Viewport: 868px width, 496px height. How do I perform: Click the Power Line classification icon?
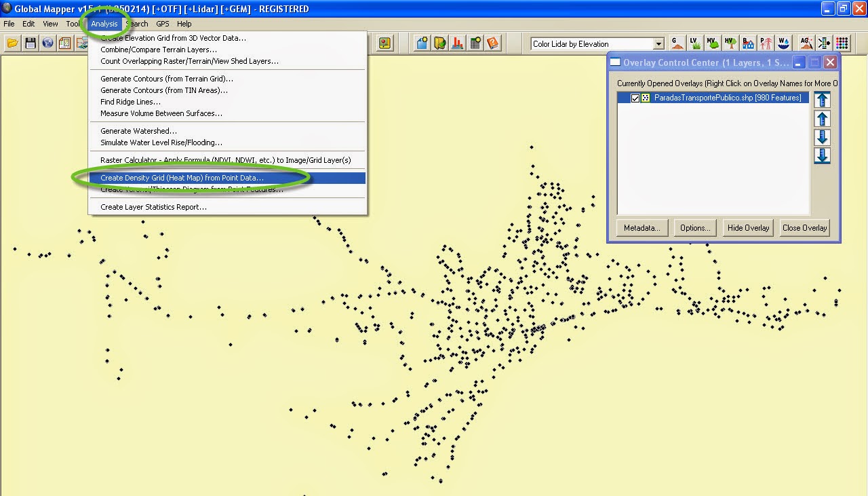pyautogui.click(x=765, y=42)
